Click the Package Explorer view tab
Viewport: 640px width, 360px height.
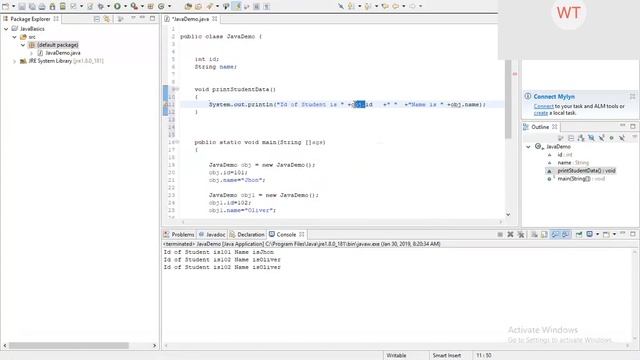coord(30,19)
